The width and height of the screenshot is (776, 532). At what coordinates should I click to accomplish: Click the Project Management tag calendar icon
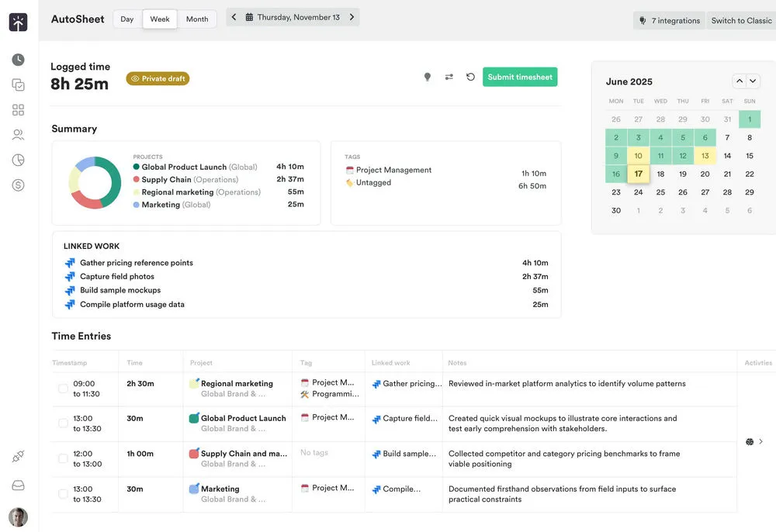click(x=350, y=170)
